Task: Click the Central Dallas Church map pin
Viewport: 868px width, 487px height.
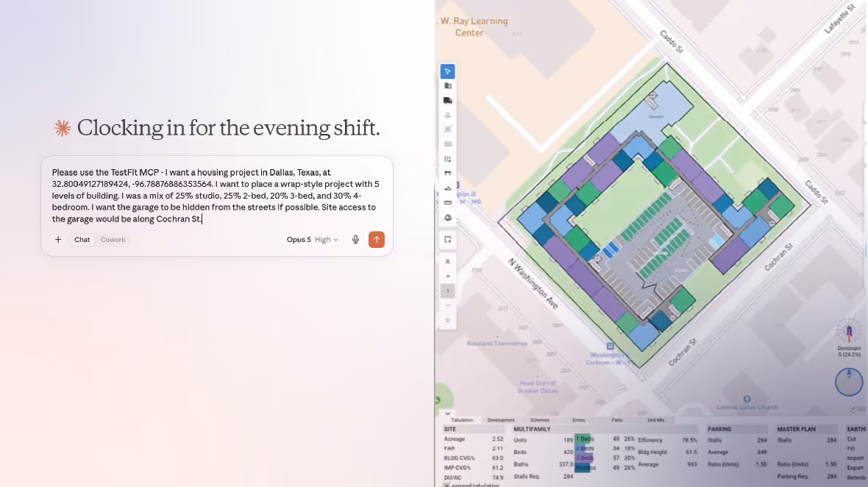Action: click(747, 399)
